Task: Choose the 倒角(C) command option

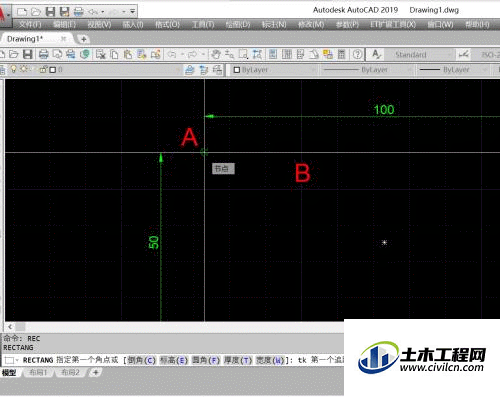Action: [142, 360]
